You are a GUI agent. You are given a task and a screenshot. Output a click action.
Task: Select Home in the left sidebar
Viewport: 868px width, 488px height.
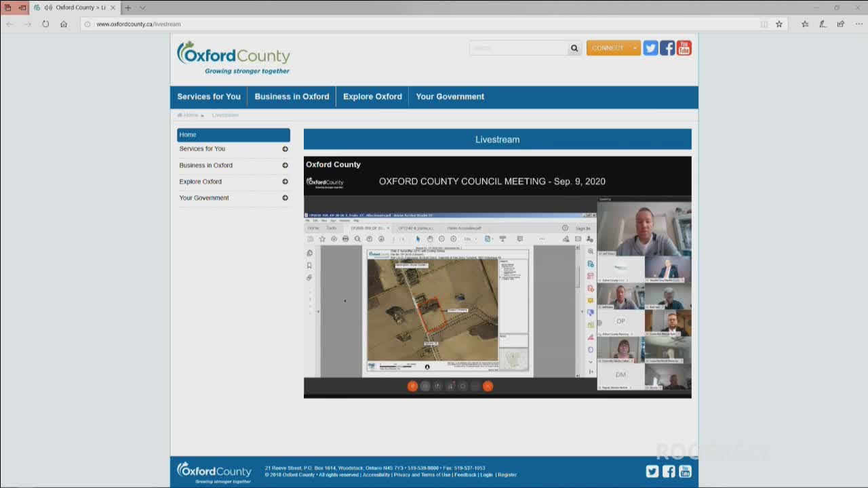[233, 135]
